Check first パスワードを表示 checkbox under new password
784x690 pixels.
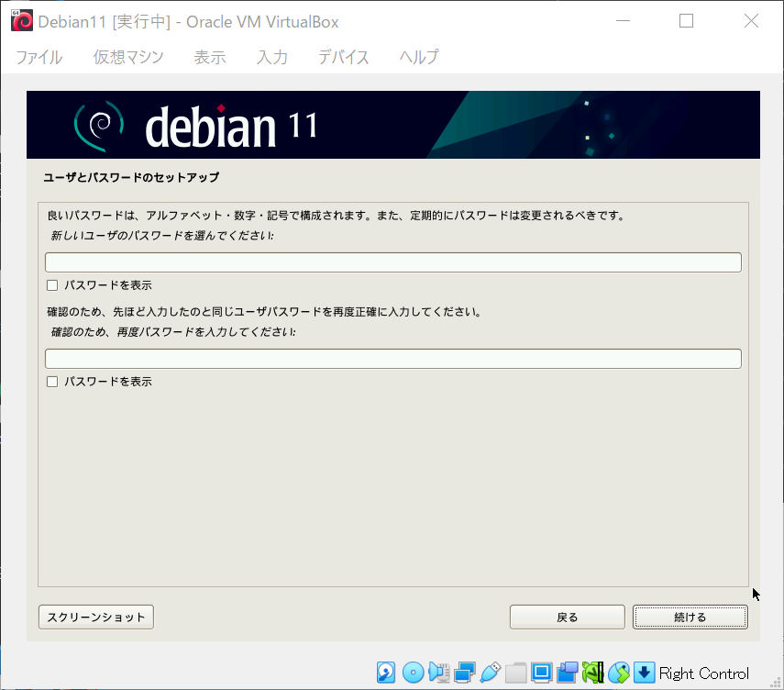point(52,285)
